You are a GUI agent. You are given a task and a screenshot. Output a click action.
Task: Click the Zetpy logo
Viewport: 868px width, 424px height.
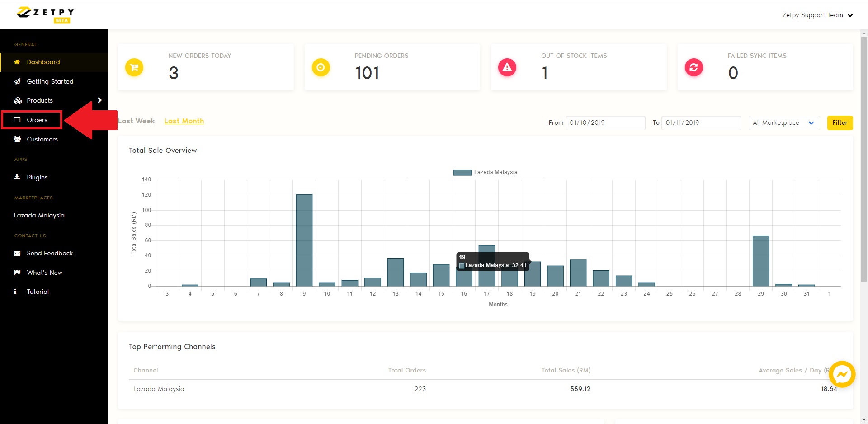tap(45, 14)
